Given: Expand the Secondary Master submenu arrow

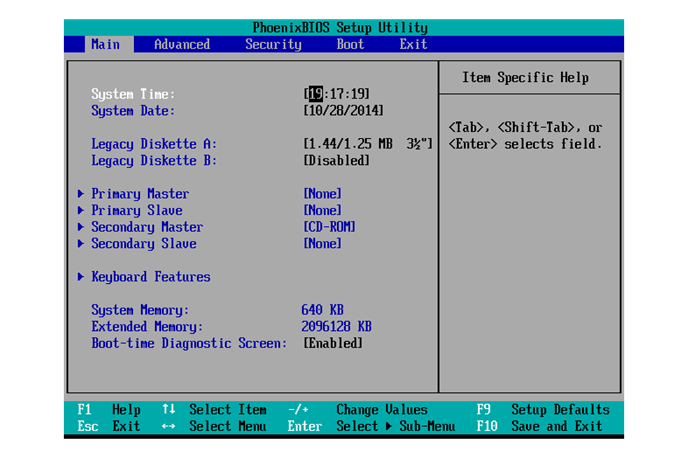Looking at the screenshot, I should (80, 227).
